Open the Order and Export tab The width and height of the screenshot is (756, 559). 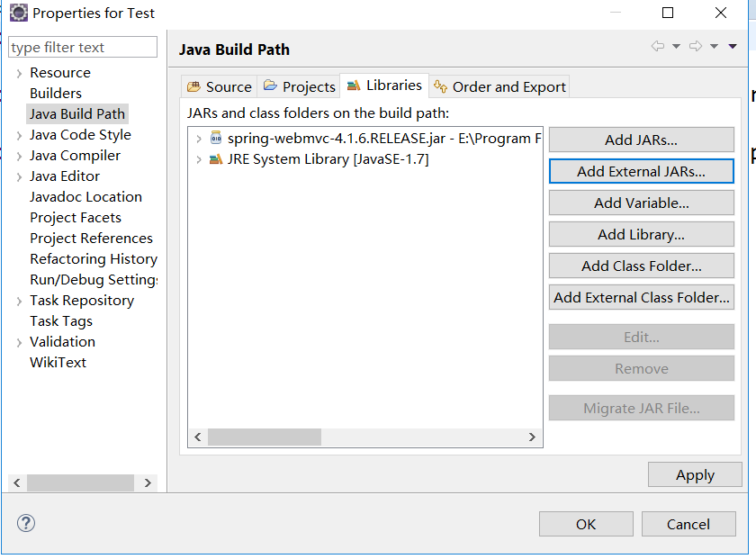(x=499, y=86)
